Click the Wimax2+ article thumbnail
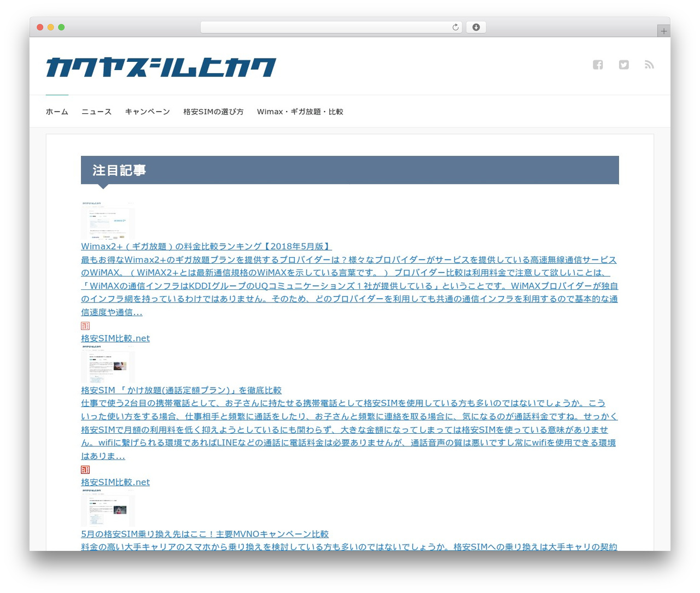Viewport: 700px width, 593px height. [108, 220]
